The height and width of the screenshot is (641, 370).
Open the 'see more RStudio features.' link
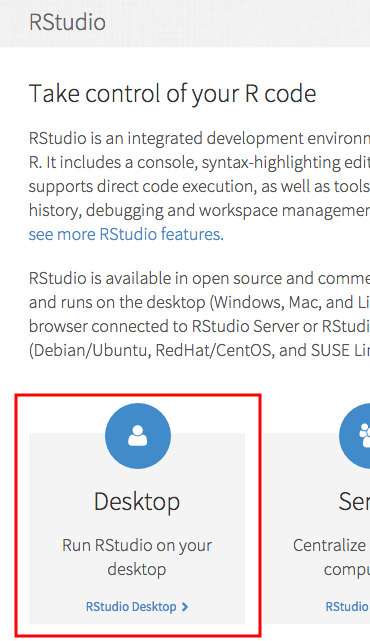tap(126, 234)
